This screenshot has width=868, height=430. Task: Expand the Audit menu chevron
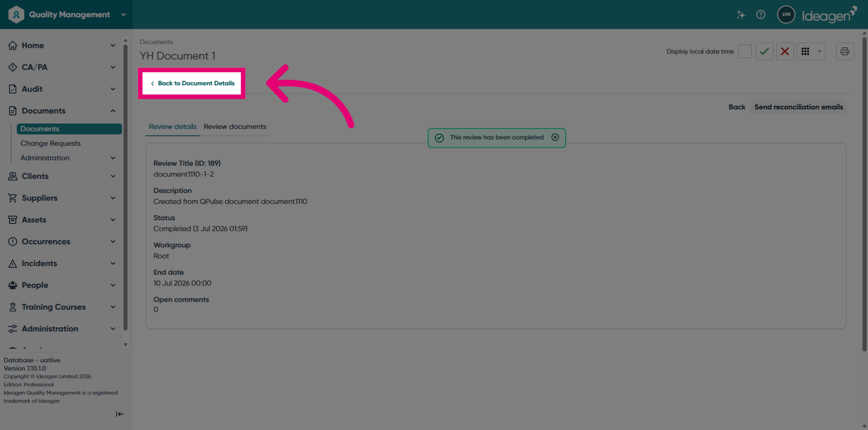(113, 89)
